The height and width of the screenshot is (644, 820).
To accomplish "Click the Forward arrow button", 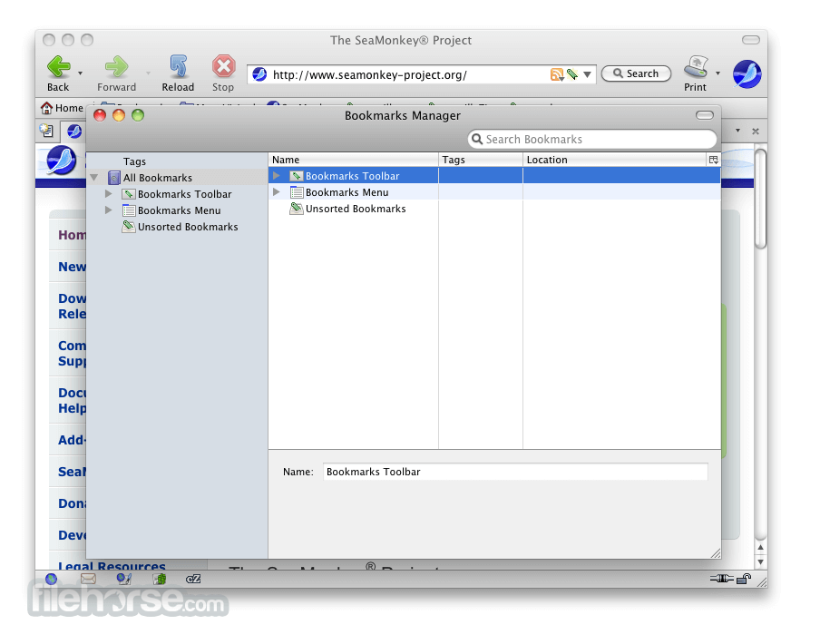I will coord(116,67).
